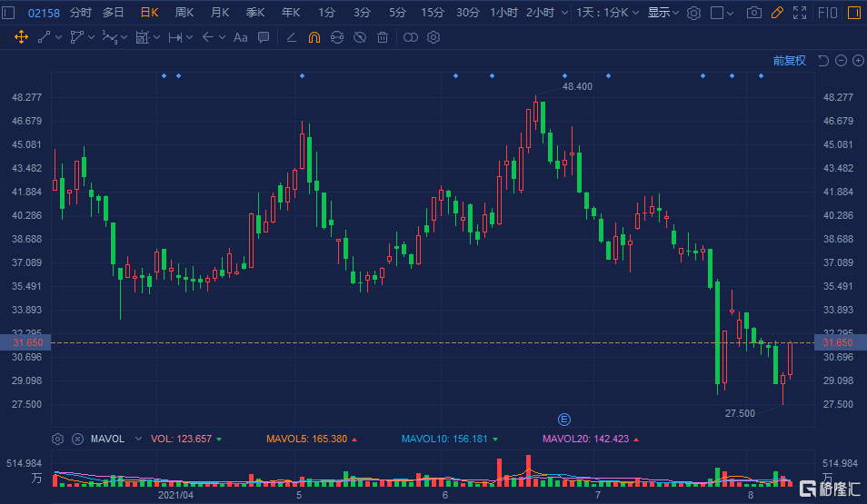
Task: Click the 27.500 low price label
Action: click(x=740, y=413)
